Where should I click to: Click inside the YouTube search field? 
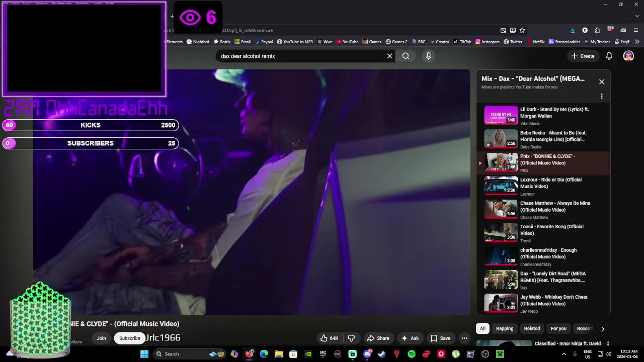pos(302,56)
